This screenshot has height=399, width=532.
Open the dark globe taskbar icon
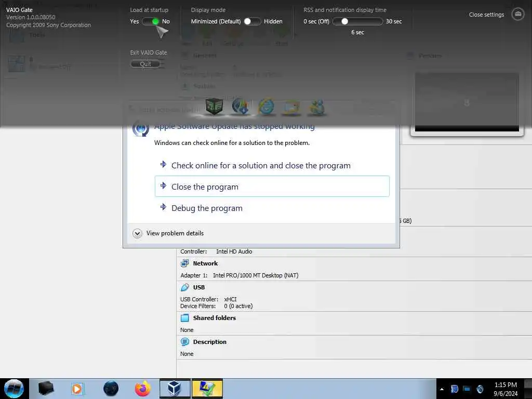[x=111, y=389]
